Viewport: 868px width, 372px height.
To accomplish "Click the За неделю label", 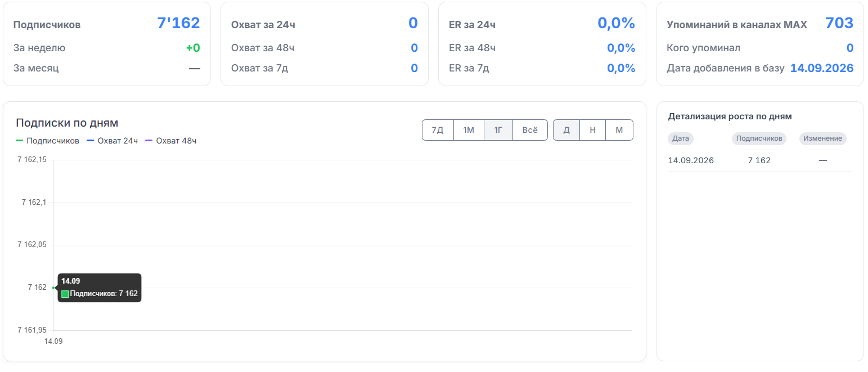I will click(39, 48).
